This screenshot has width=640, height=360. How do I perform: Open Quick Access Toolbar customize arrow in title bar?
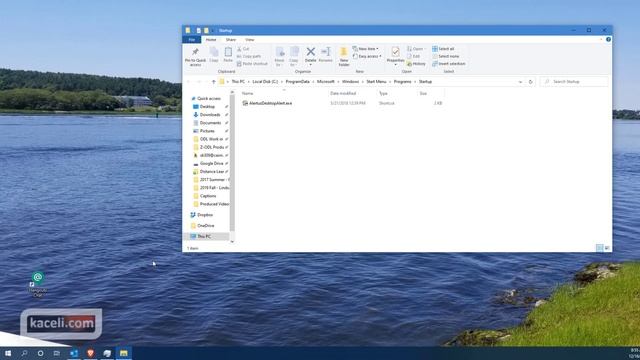[x=213, y=31]
